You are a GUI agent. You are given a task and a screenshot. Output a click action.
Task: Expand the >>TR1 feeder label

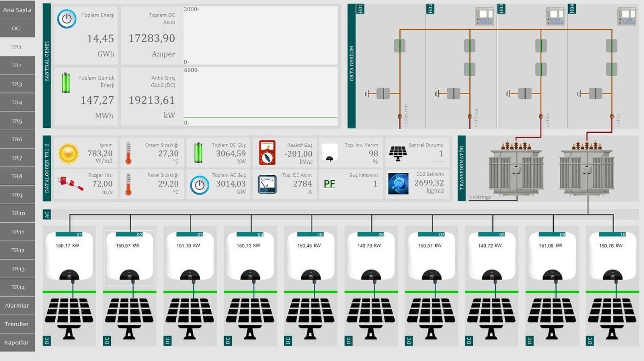[617, 118]
